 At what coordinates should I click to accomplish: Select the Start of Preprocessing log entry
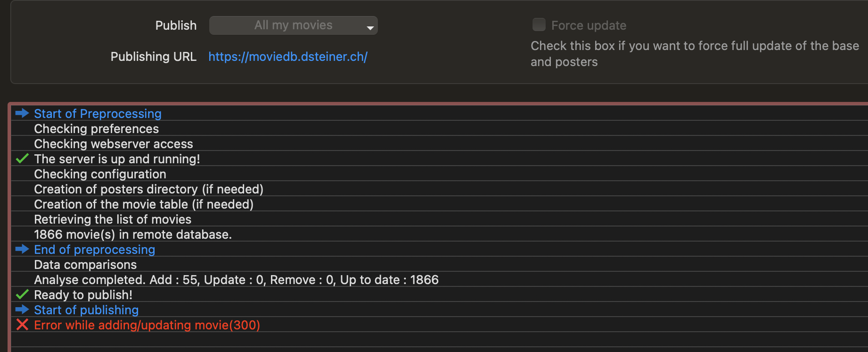point(98,114)
